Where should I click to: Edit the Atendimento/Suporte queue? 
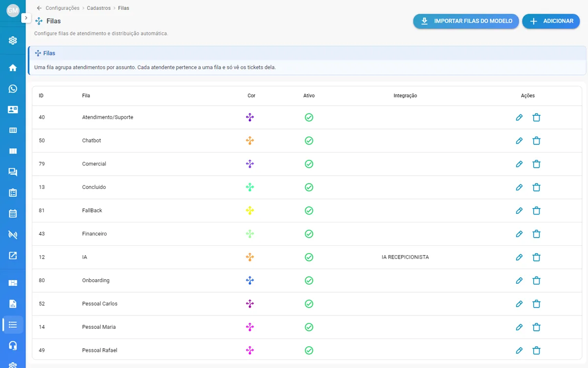click(519, 117)
